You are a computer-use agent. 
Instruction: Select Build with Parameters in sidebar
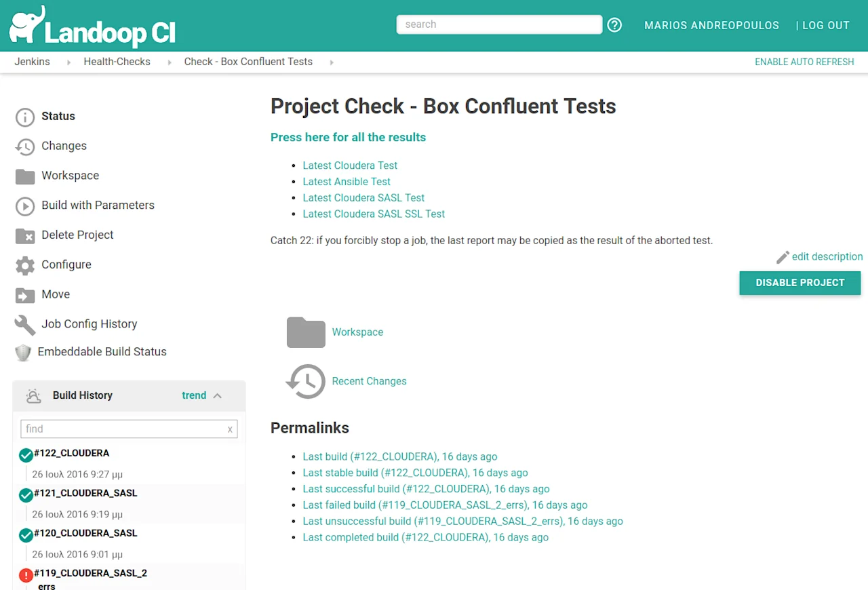coord(98,205)
